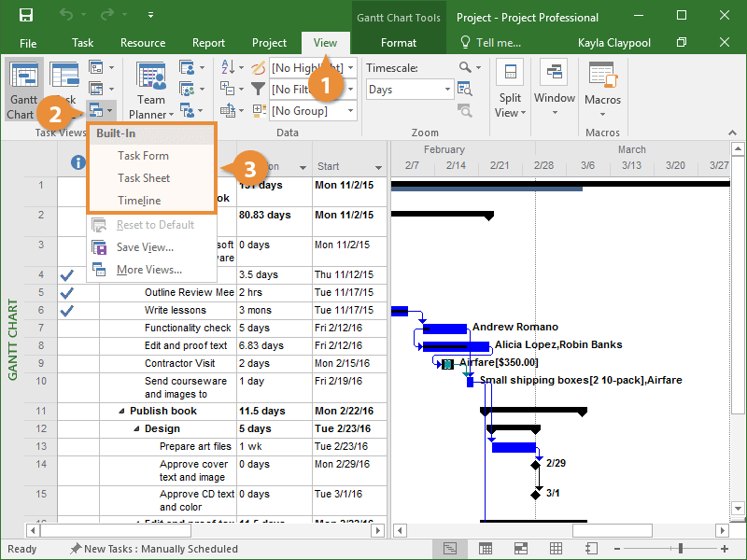Click the Save icon in title bar
The image size is (747, 560).
pos(26,16)
